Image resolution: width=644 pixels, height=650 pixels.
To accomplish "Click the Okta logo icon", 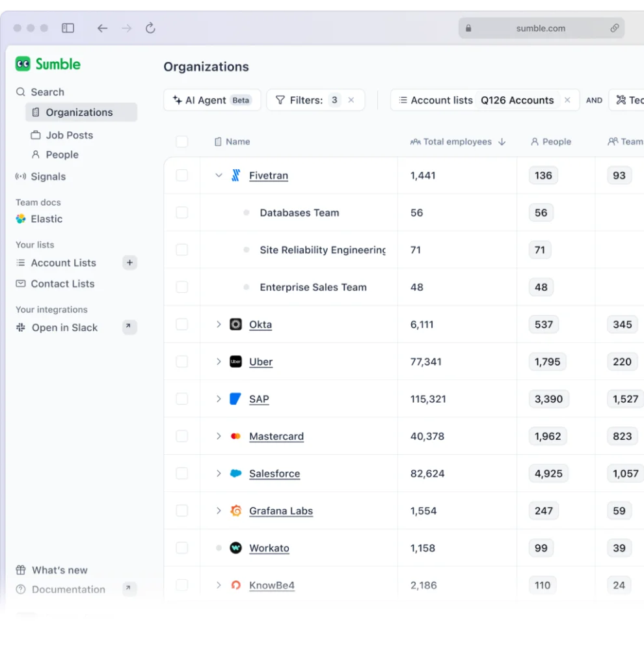I will tap(235, 324).
